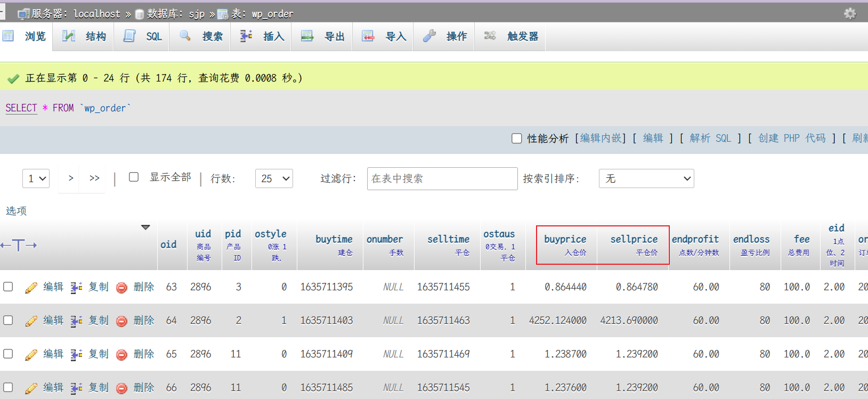Select the row checkbox for oid 64
The height and width of the screenshot is (399, 868).
8,320
